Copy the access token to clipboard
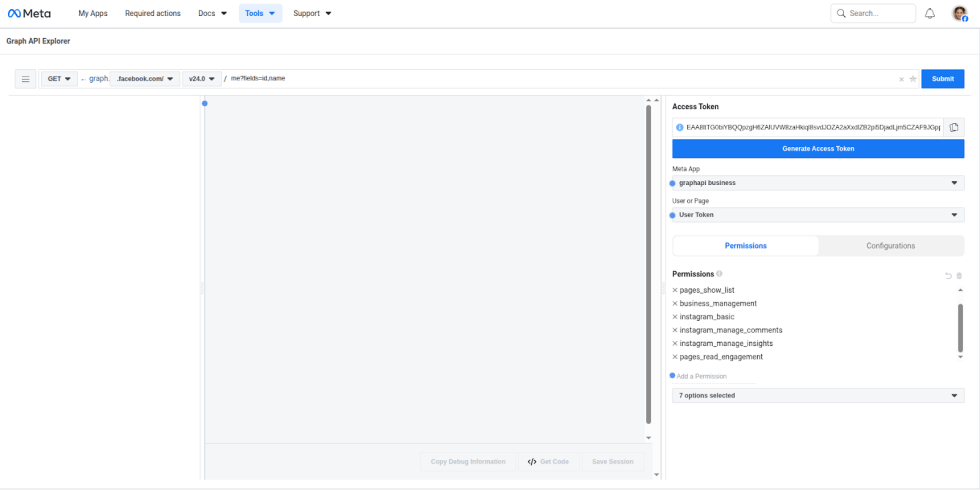Image resolution: width=980 pixels, height=490 pixels. point(954,127)
